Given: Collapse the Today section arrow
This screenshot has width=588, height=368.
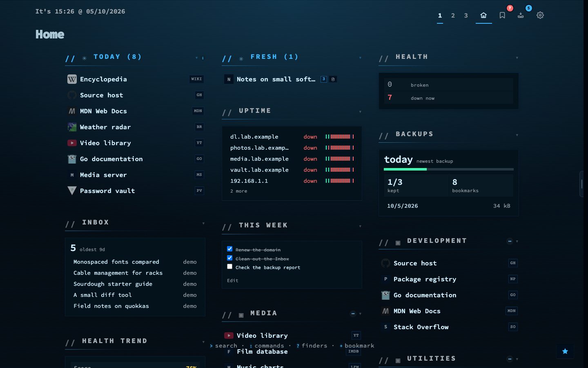Looking at the screenshot, I should (x=196, y=58).
